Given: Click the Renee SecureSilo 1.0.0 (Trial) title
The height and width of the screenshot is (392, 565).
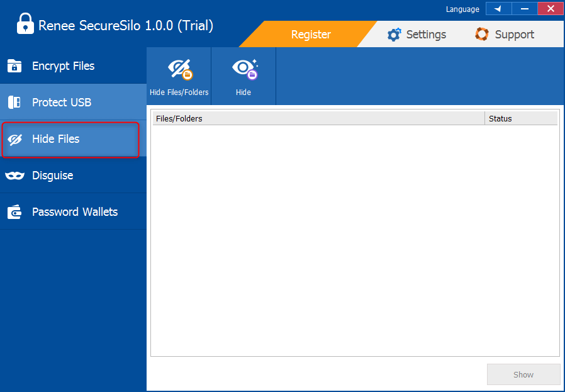Looking at the screenshot, I should coord(126,26).
